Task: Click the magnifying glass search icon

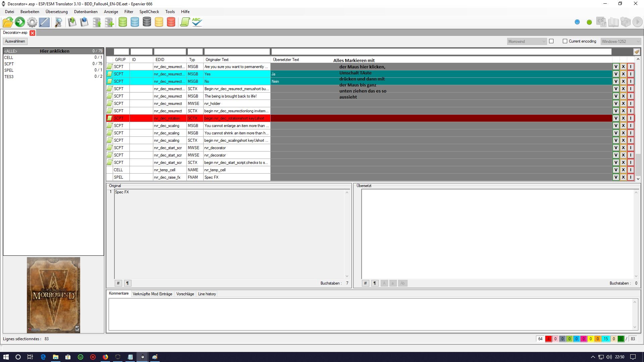Action: [x=58, y=22]
